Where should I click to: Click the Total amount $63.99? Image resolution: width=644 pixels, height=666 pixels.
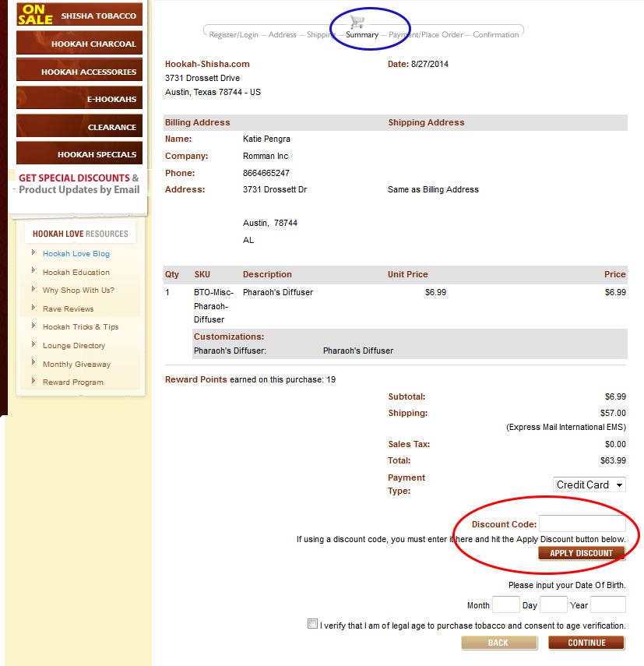coord(613,460)
